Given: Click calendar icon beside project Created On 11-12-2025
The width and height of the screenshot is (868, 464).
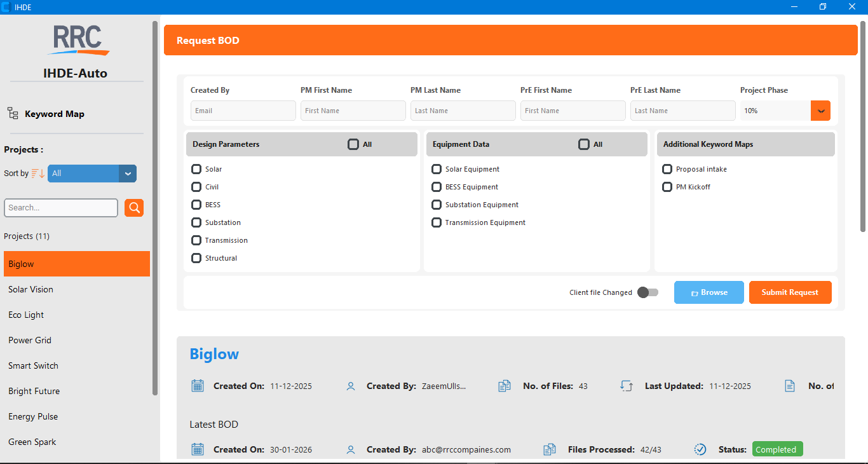Looking at the screenshot, I should [x=198, y=386].
